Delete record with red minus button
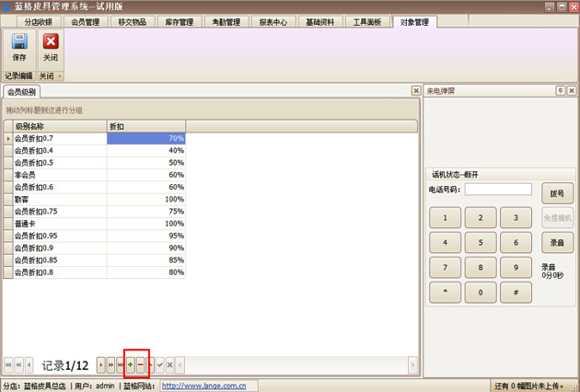This screenshot has height=392, width=580. (140, 365)
